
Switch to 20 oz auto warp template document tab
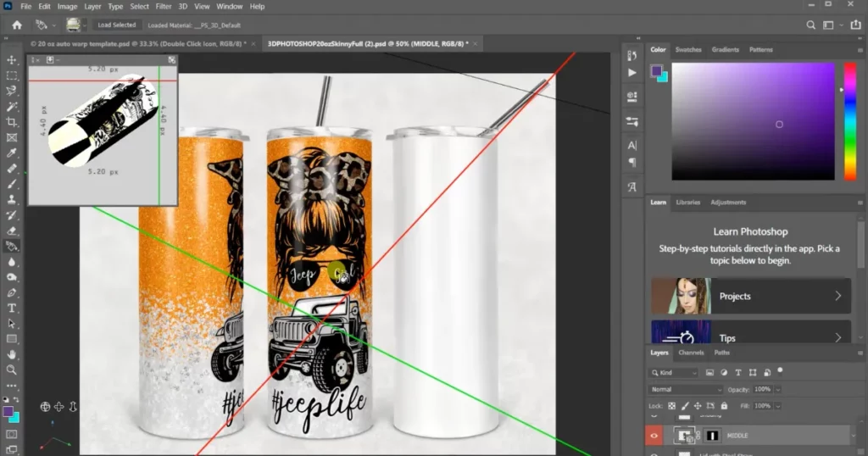point(138,44)
